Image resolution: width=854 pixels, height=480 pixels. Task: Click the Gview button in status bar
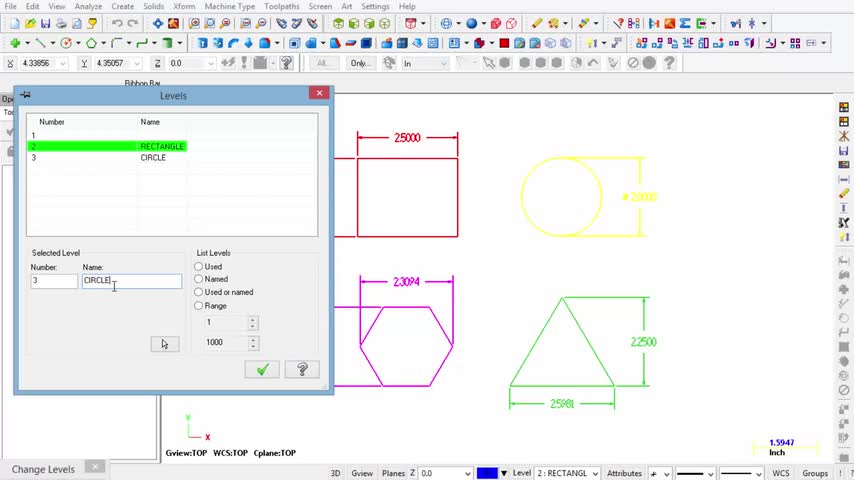(362, 473)
